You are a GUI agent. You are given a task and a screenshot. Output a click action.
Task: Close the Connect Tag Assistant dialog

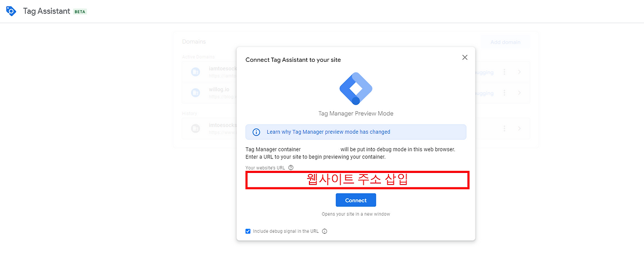(465, 57)
